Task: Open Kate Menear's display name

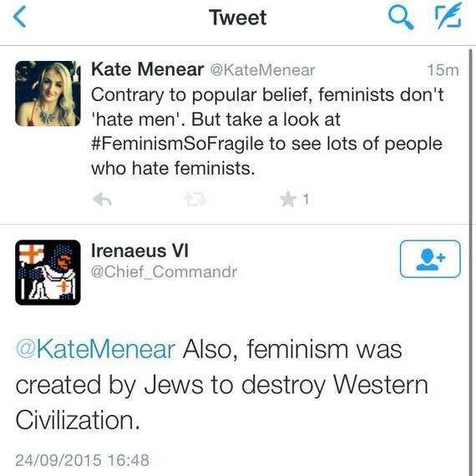Action: (147, 69)
